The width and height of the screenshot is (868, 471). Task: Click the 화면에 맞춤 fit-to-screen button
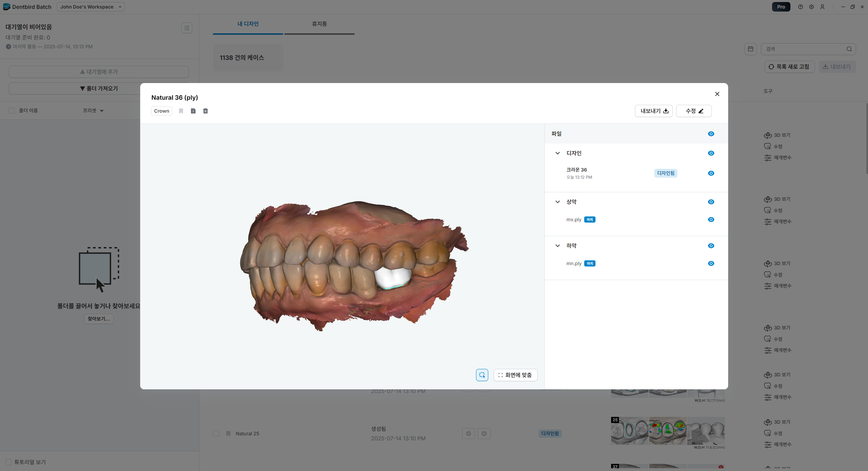click(x=515, y=375)
